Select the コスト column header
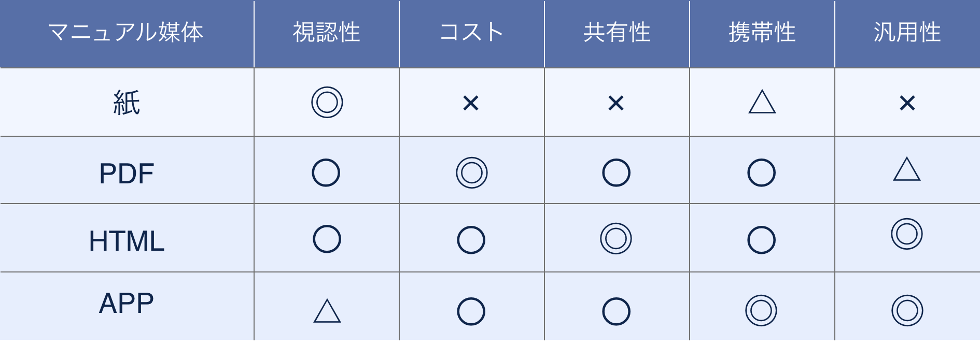Image resolution: width=980 pixels, height=345 pixels. tap(471, 33)
